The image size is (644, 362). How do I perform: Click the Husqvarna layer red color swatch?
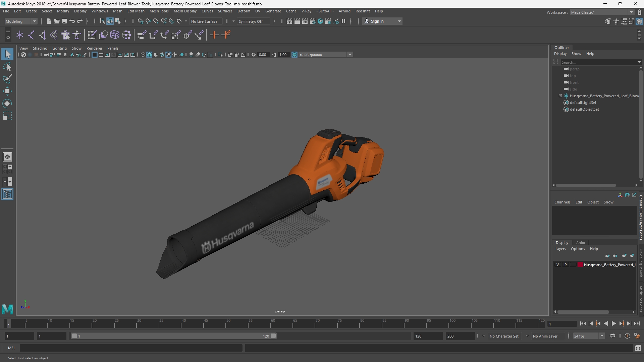[x=580, y=265]
